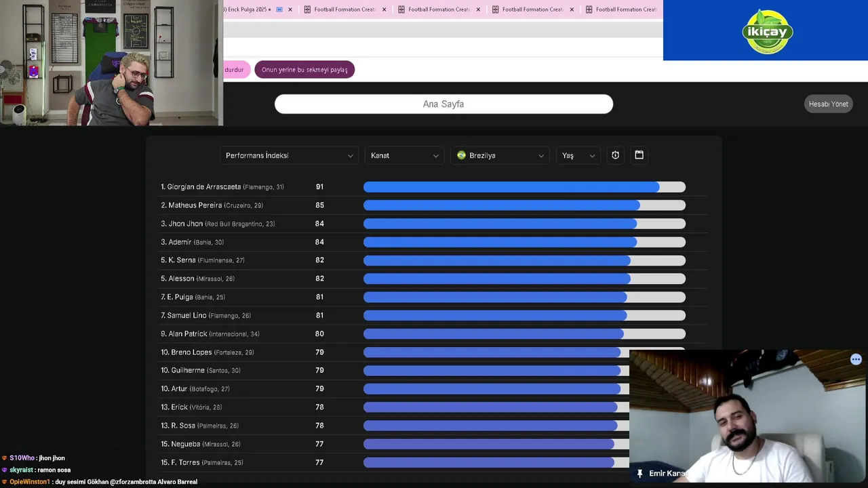868x488 pixels.
Task: Click the streamer webcam thumbnail
Action: tap(111, 63)
